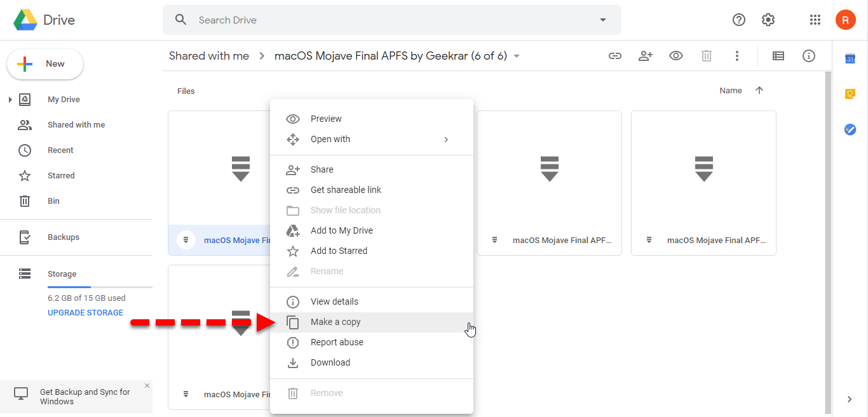Image resolution: width=868 pixels, height=417 pixels.
Task: Open search options dropdown arrow
Action: coord(603,20)
